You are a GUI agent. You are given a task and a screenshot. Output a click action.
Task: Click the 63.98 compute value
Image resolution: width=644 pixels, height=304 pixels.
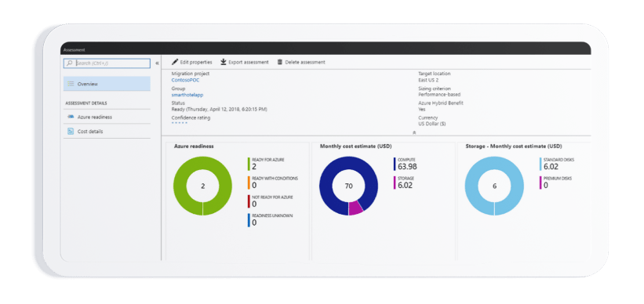tap(407, 166)
